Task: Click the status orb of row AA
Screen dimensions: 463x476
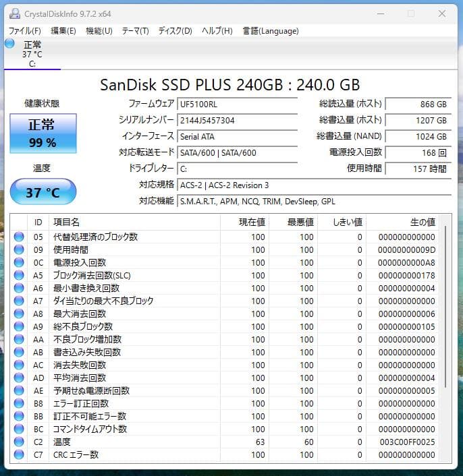Action: [19, 339]
